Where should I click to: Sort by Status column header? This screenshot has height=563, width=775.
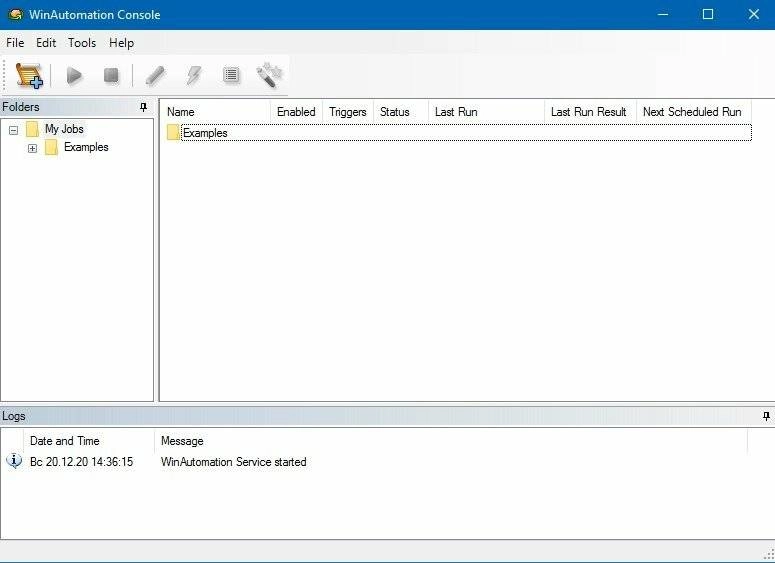click(401, 112)
